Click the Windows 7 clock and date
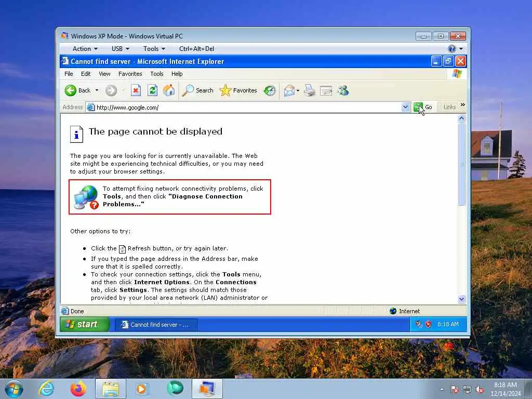 506,389
